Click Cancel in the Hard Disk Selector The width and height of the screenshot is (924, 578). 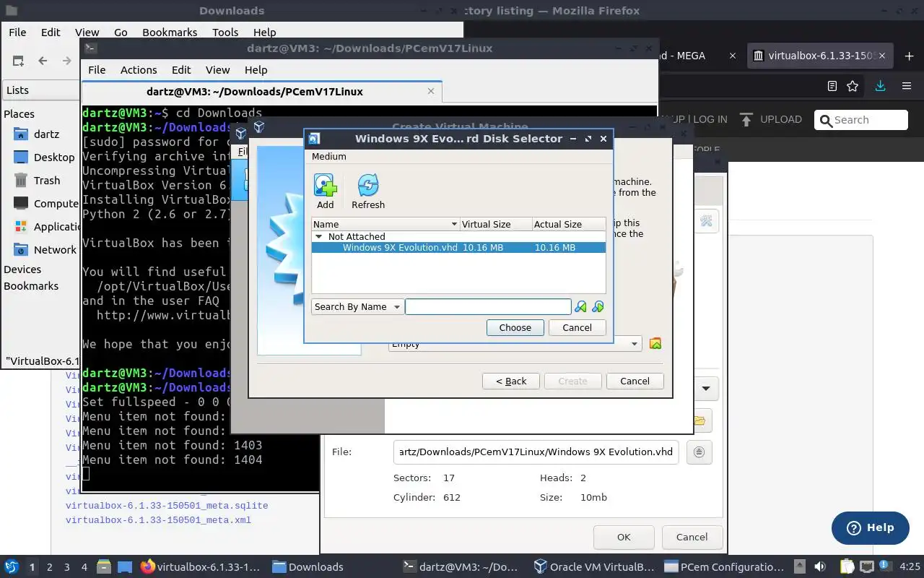[x=577, y=328]
